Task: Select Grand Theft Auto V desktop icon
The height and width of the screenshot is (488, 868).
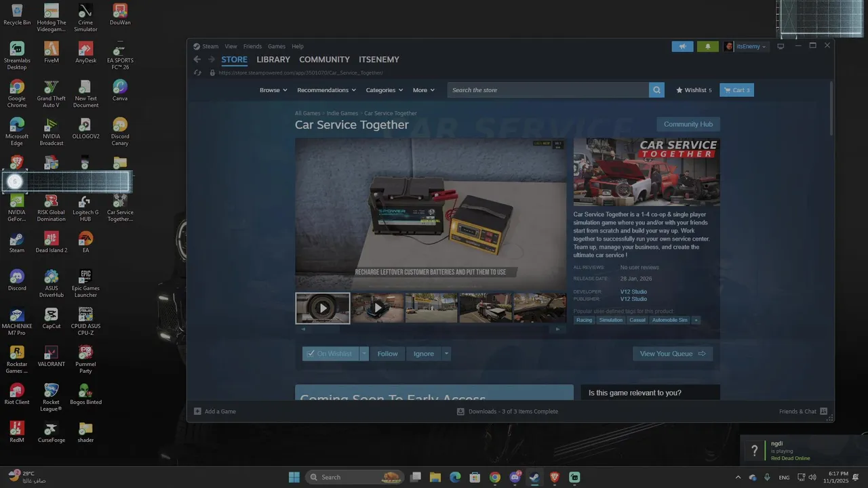Action: (x=52, y=94)
